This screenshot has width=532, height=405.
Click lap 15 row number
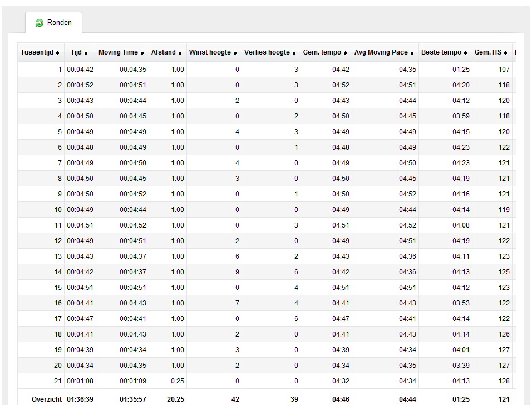tap(58, 288)
